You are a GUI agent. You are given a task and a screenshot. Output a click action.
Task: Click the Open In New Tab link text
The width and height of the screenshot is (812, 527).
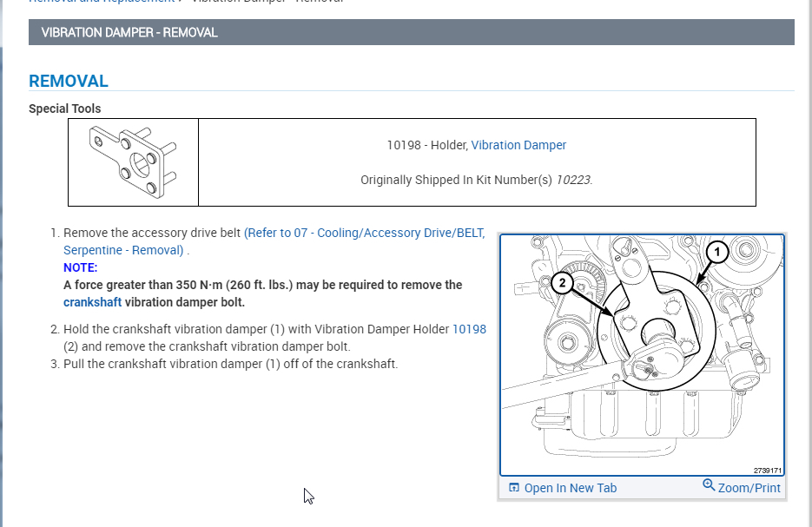coord(571,488)
